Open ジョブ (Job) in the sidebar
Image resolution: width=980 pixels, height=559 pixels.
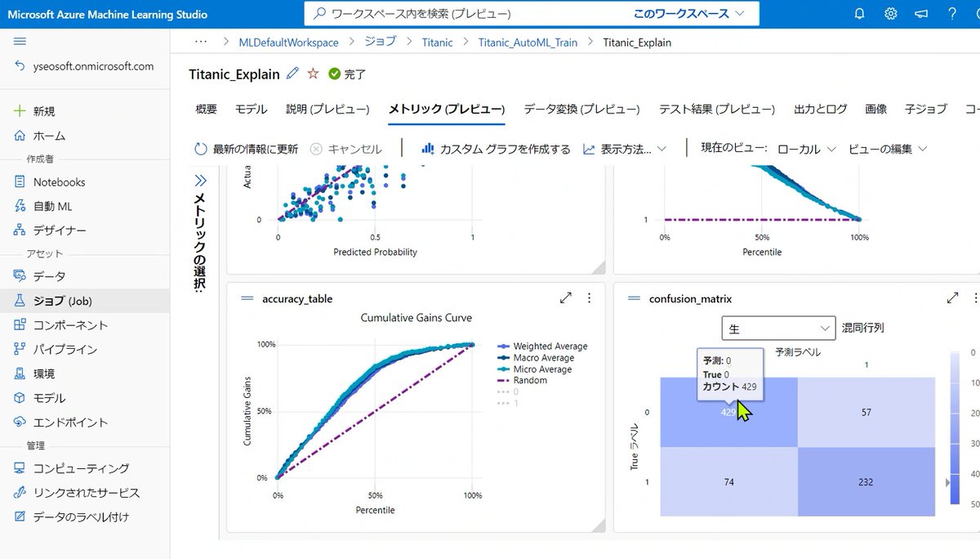(84, 301)
